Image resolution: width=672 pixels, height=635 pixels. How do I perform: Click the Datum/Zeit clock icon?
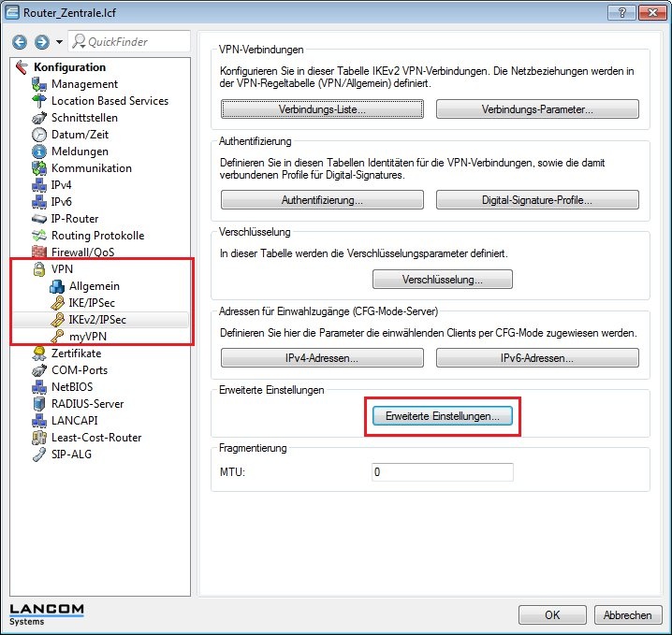coord(38,135)
